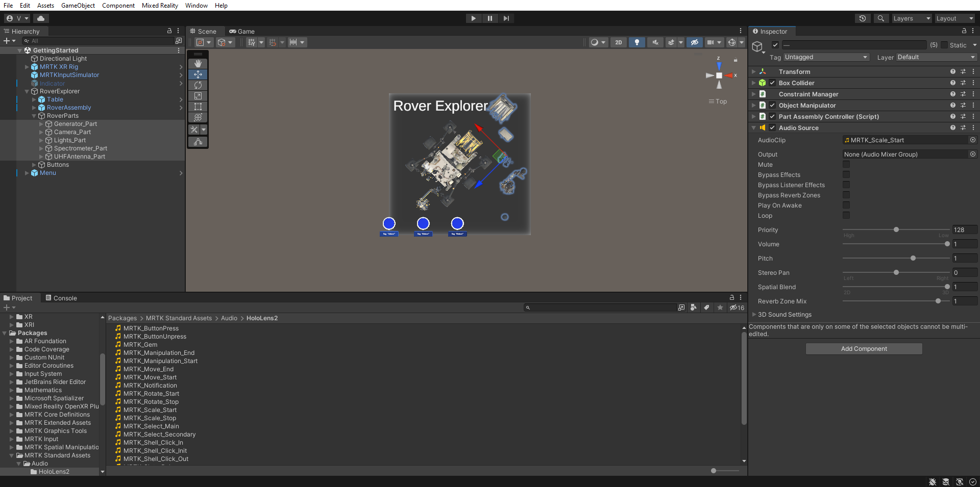Disable the Box Collider component checkbox

pos(773,83)
